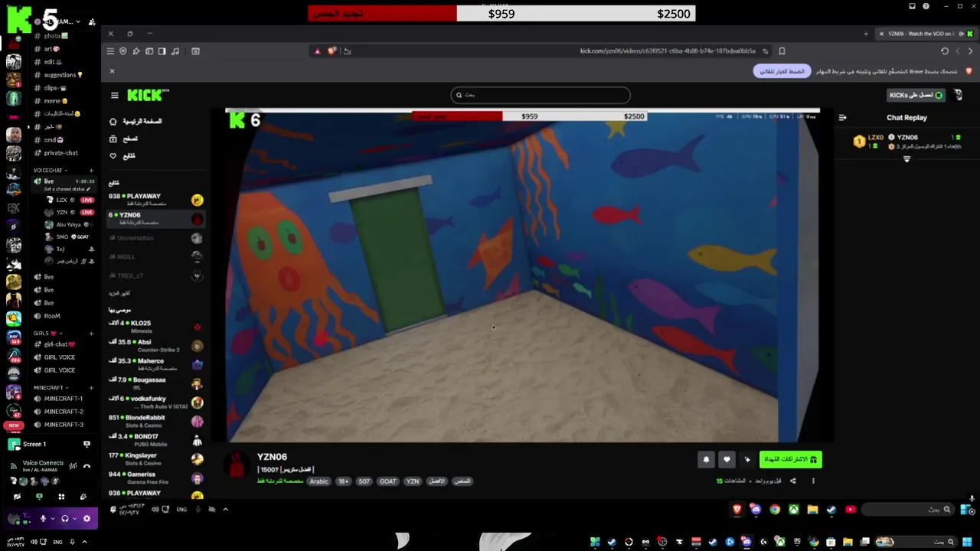Click the set as default Brave button
Screen dimensions: 980x551
point(781,71)
